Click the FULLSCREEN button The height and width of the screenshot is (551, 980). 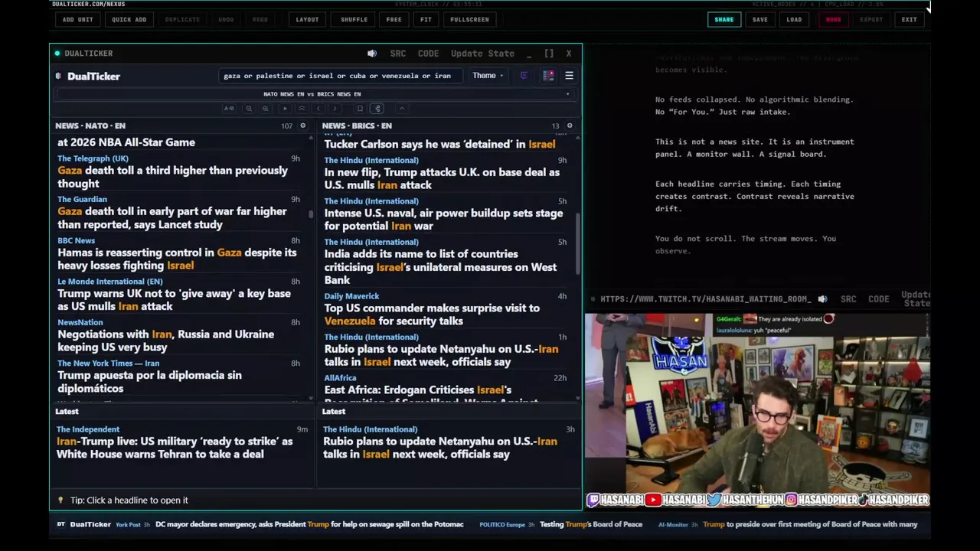470,20
